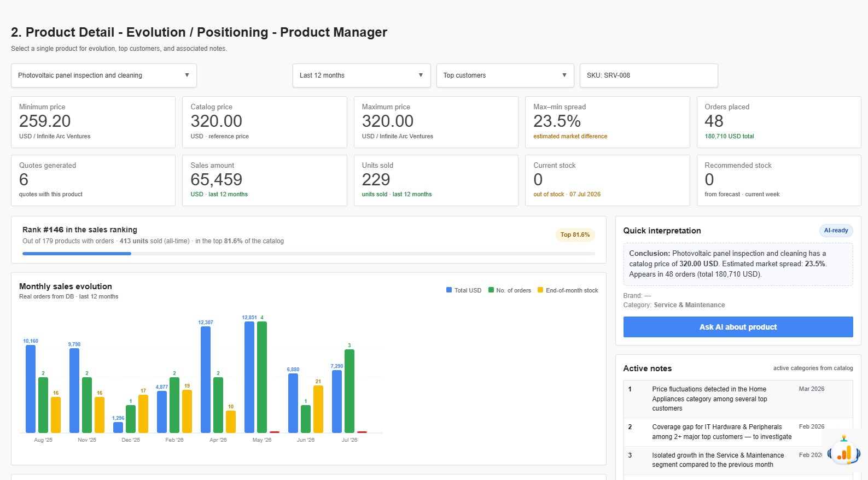Click the sales ranking progress bar

308,254
